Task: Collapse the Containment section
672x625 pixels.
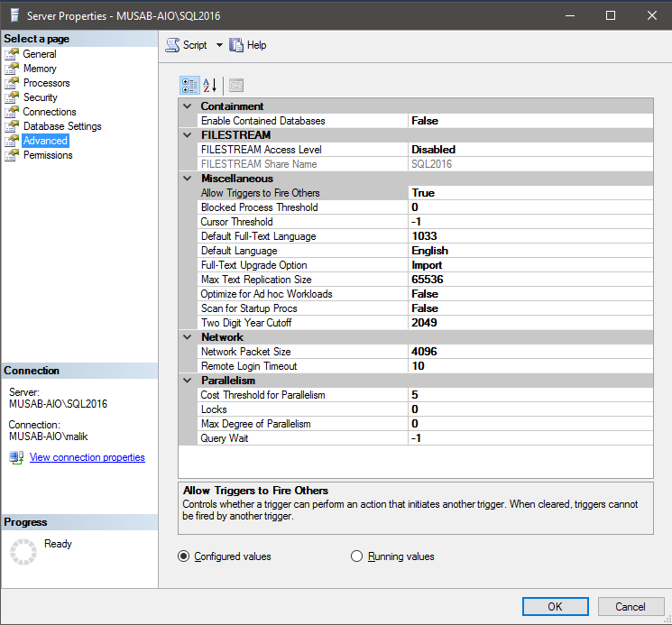Action: pos(188,106)
